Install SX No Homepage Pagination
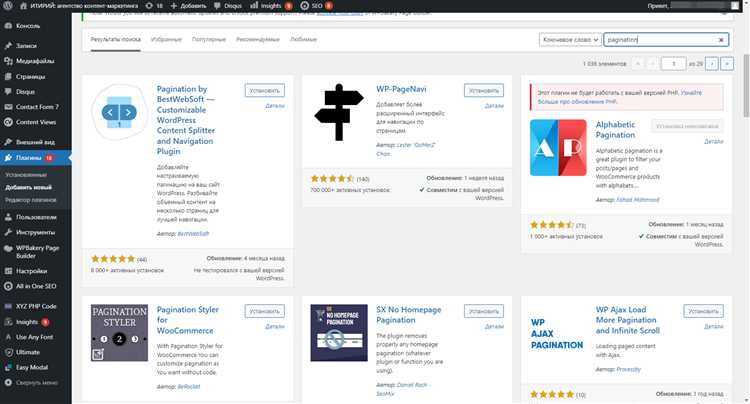This screenshot has height=404, width=750. [x=484, y=311]
